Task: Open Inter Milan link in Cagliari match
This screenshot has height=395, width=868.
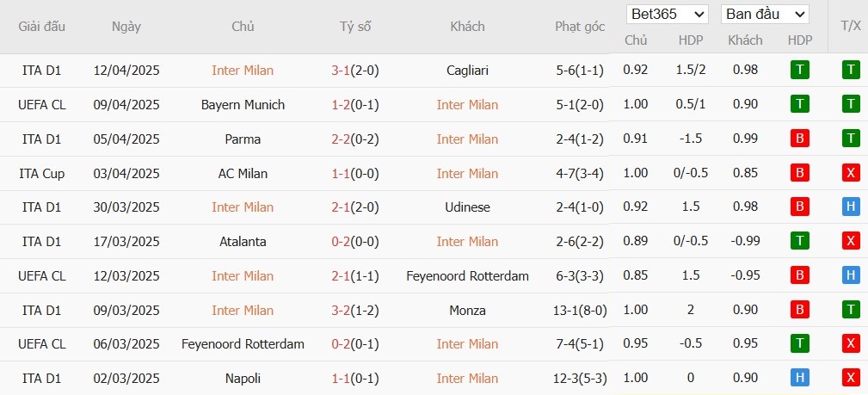Action: (x=243, y=71)
